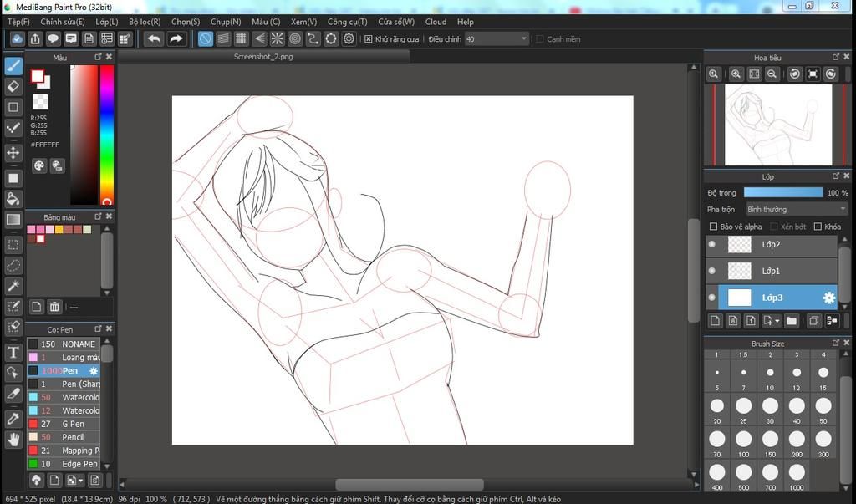856x504 pixels.
Task: Enable the radial snap guide
Action: coord(277,38)
